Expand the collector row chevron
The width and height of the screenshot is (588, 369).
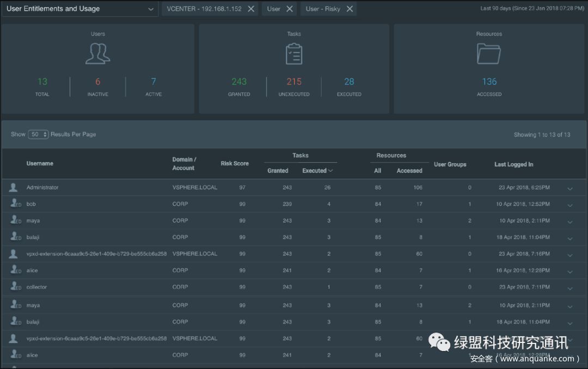(570, 288)
